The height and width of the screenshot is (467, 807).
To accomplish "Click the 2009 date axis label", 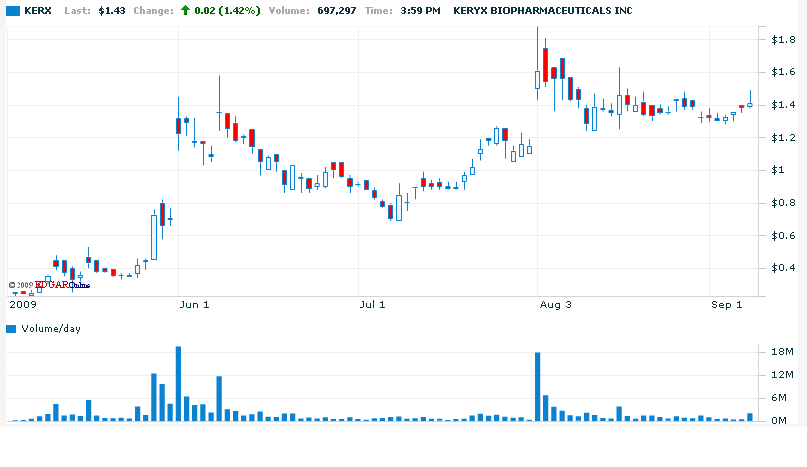I will [x=23, y=305].
